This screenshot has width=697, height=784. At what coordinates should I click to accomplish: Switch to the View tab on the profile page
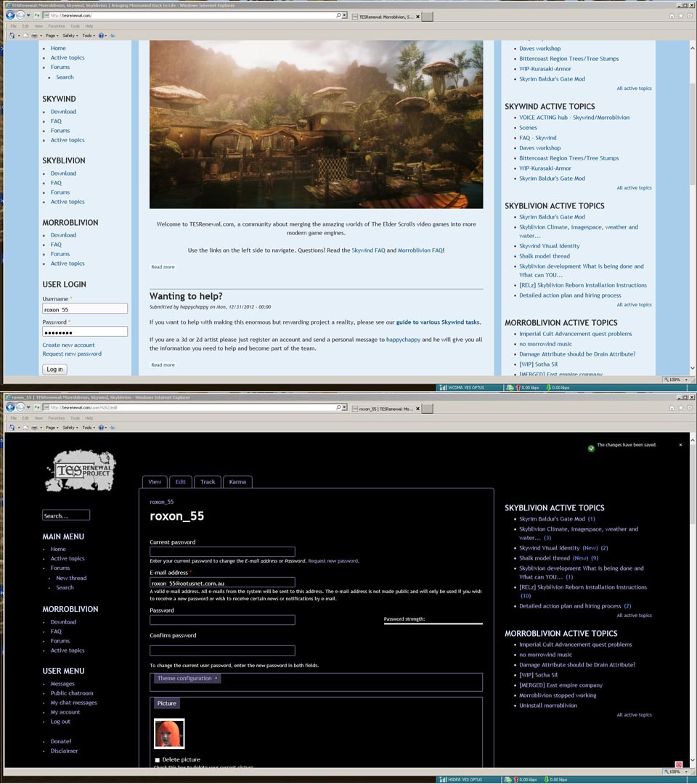click(x=155, y=482)
